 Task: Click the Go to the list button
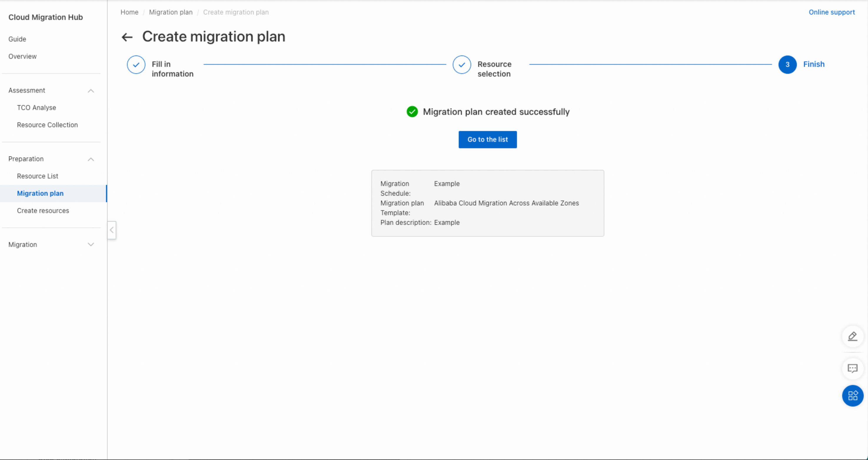click(487, 139)
